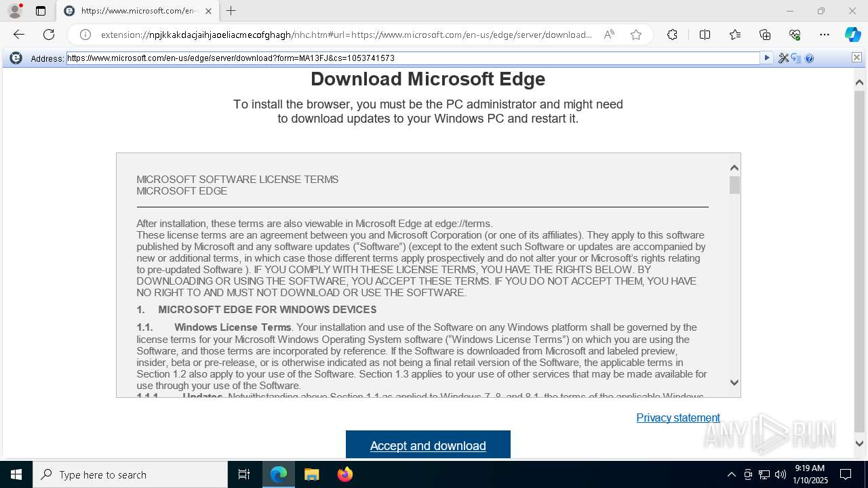The image size is (868, 488).
Task: Click the taskbar search box
Action: pyautogui.click(x=130, y=474)
